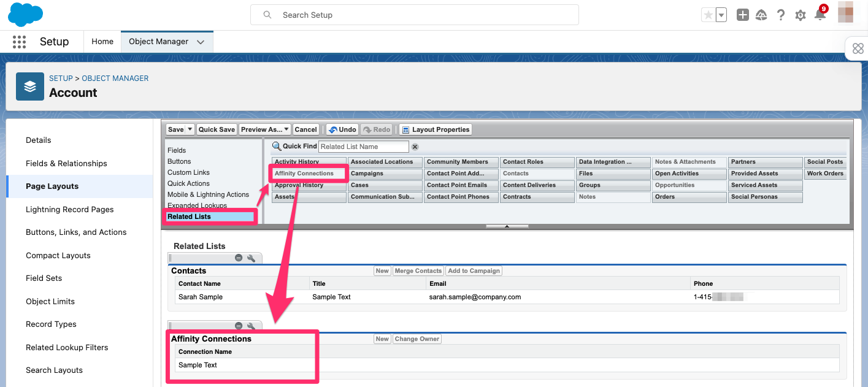Click the notifications bell showing 9 alerts
Screen dimensions: 868x387
(820, 15)
